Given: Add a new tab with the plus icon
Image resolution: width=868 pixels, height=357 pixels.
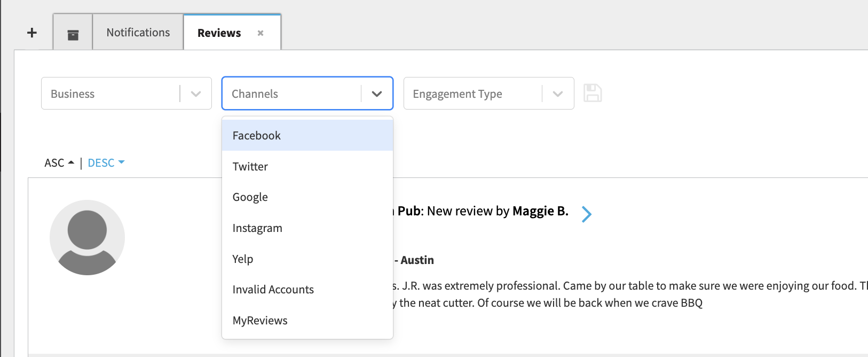Looking at the screenshot, I should pyautogui.click(x=32, y=33).
